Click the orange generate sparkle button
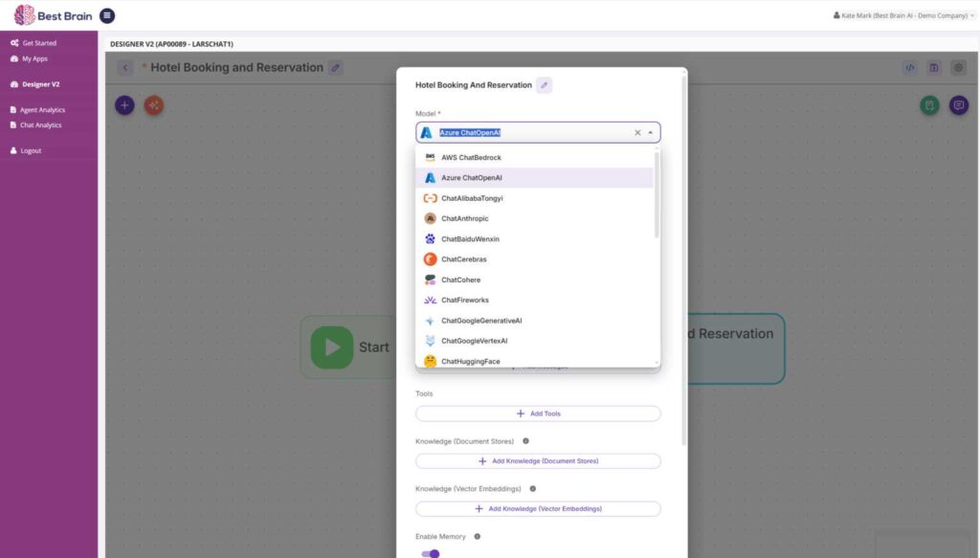The width and height of the screenshot is (980, 558). point(154,105)
